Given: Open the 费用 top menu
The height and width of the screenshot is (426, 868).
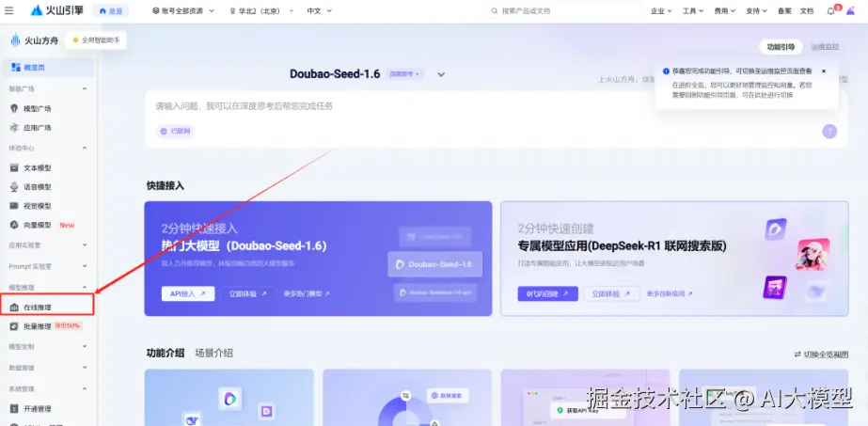Looking at the screenshot, I should (x=724, y=10).
